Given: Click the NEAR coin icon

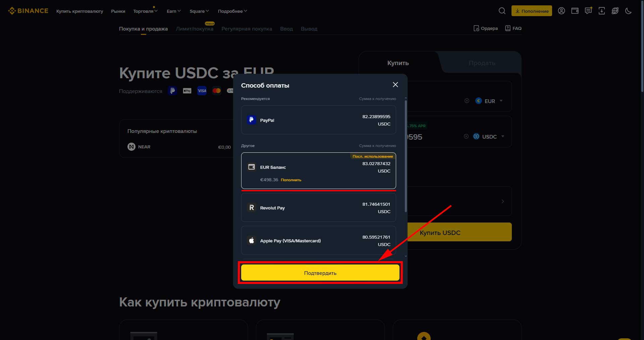Looking at the screenshot, I should pos(131,147).
